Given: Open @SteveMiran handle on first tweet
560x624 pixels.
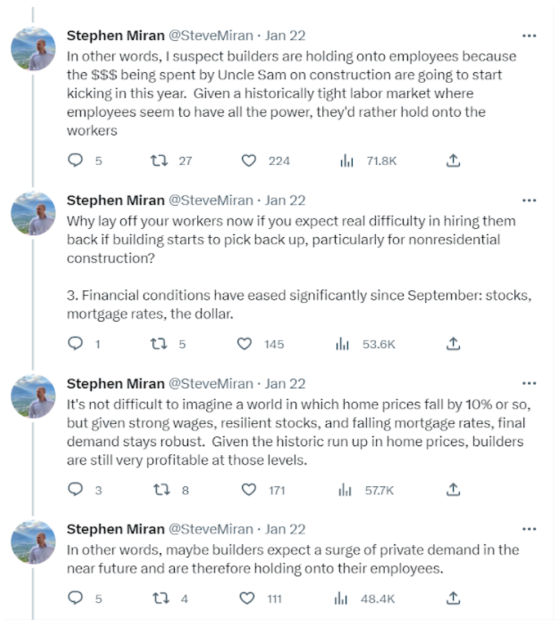Looking at the screenshot, I should pyautogui.click(x=211, y=35).
